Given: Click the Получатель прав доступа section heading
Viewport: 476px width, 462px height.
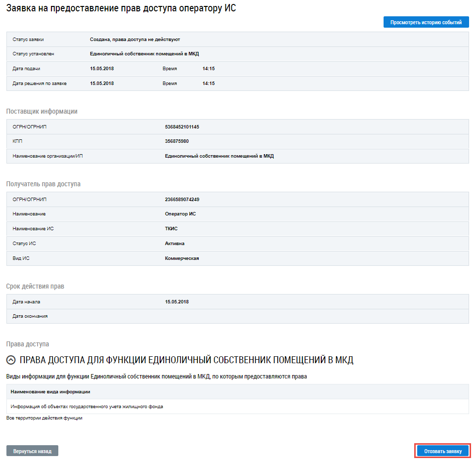Looking at the screenshot, I should pos(43,184).
